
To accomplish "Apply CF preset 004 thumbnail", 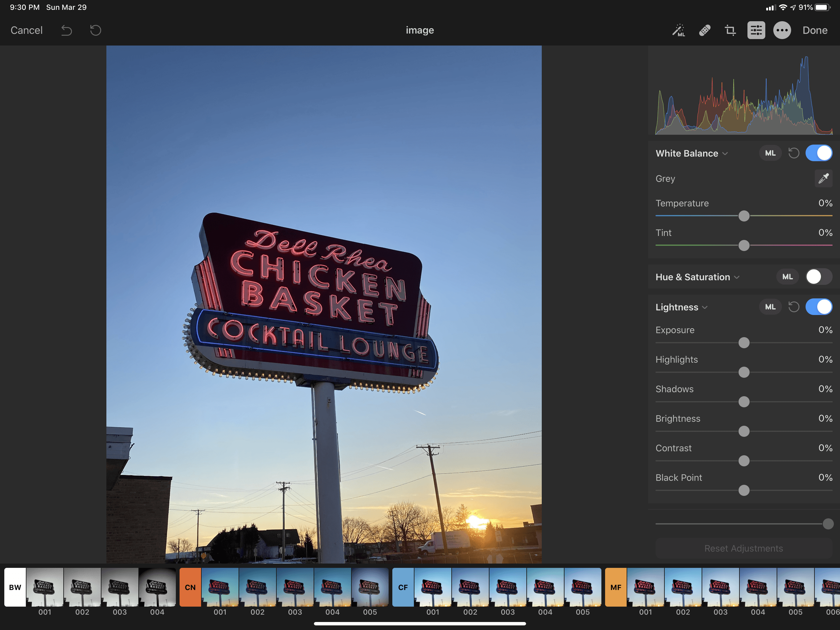I will coord(545,588).
